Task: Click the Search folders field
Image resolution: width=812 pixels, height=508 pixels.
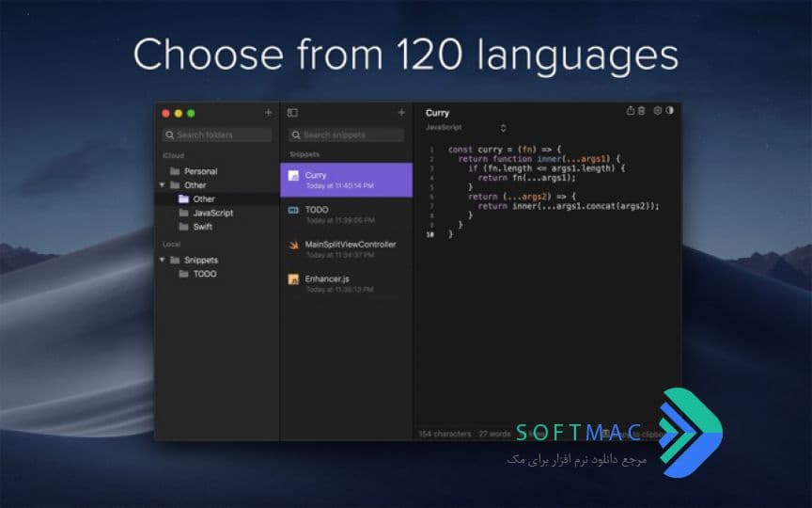Action: click(x=217, y=135)
